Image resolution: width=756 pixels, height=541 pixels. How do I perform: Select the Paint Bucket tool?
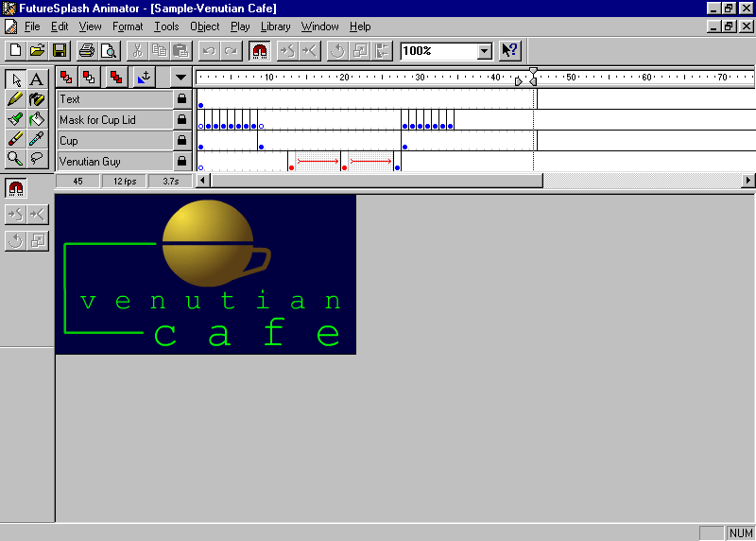[x=37, y=119]
